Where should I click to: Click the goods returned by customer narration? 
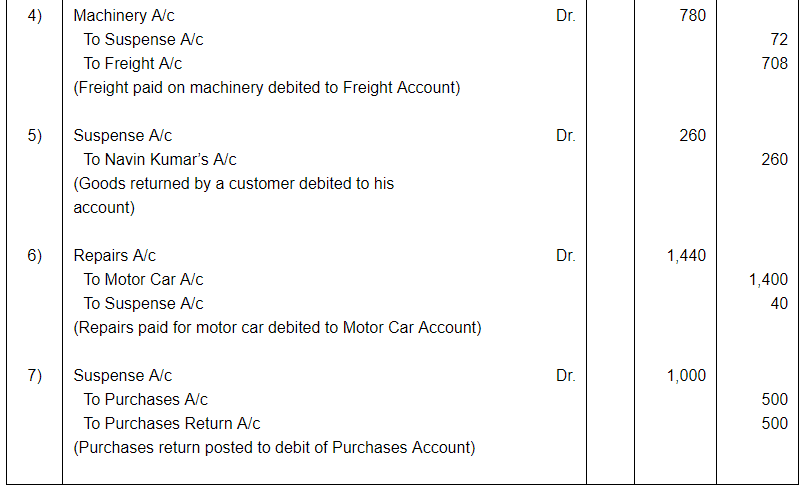pos(233,184)
